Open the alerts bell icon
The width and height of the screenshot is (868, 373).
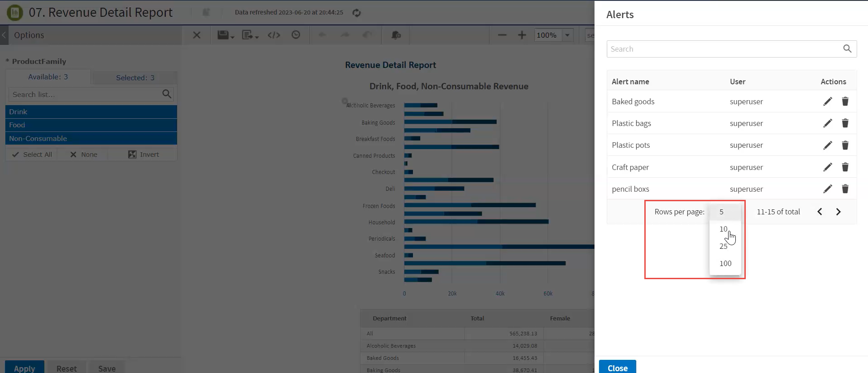click(396, 35)
